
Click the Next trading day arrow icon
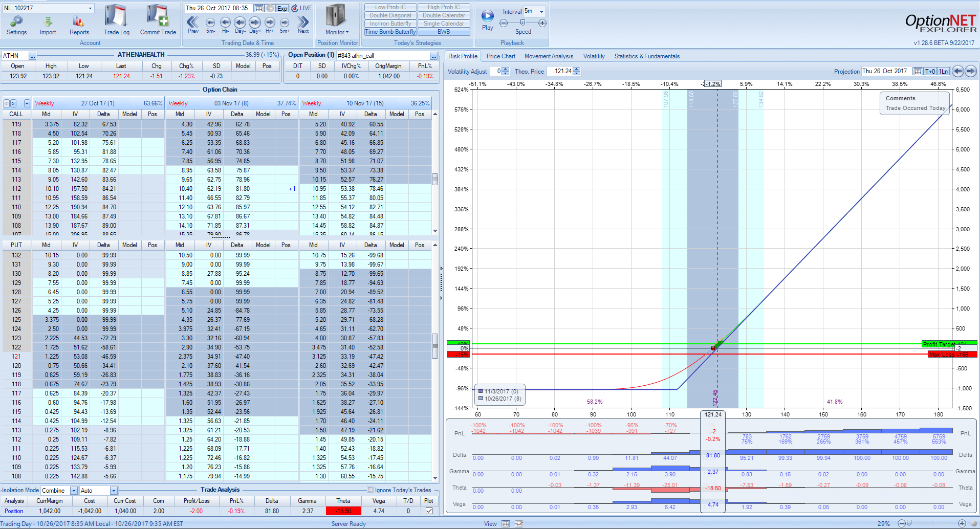pos(302,23)
